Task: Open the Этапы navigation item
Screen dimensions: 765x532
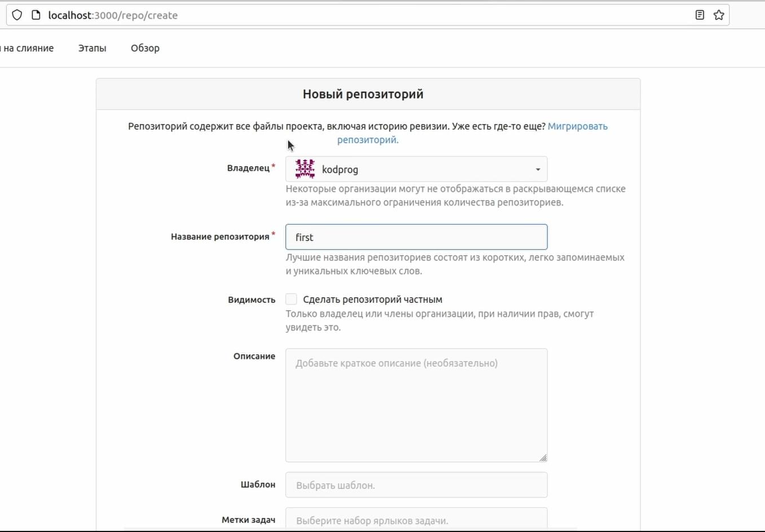Action: tap(92, 48)
